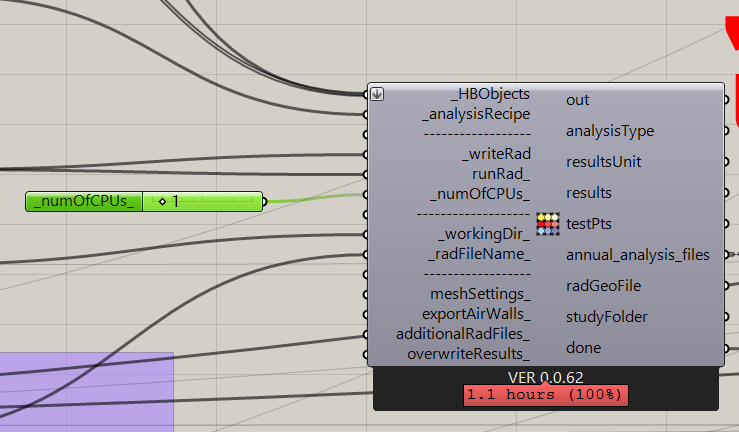Viewport: 739px width, 432px height.
Task: Click the _numOfCPUs_ component input
Action: tap(480, 194)
